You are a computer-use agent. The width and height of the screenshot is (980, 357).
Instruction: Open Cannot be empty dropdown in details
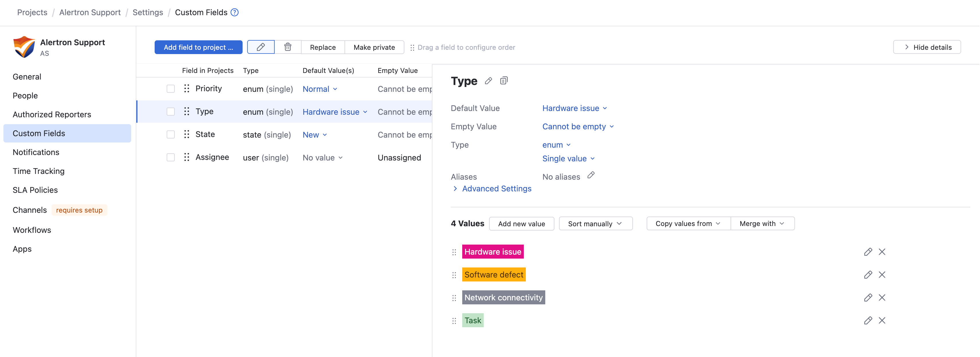tap(578, 127)
